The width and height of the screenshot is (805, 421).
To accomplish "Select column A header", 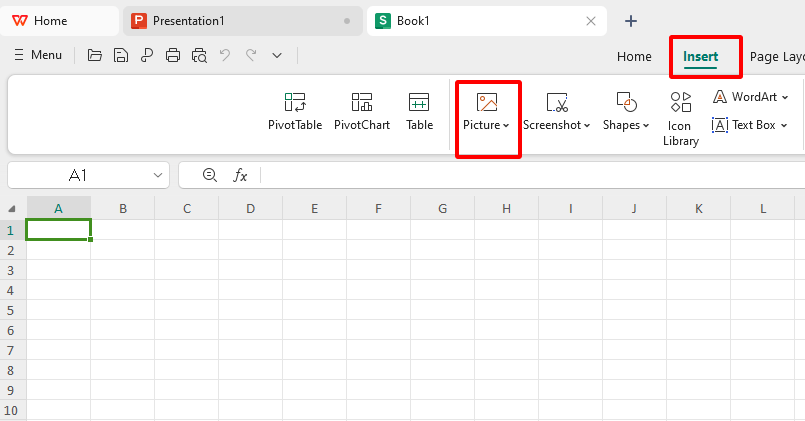I will coord(59,208).
